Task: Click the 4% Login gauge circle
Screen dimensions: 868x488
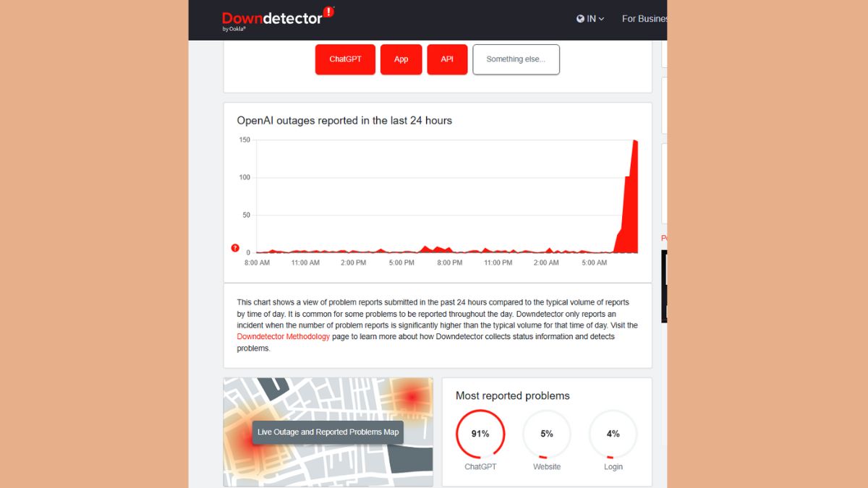Action: [613, 434]
